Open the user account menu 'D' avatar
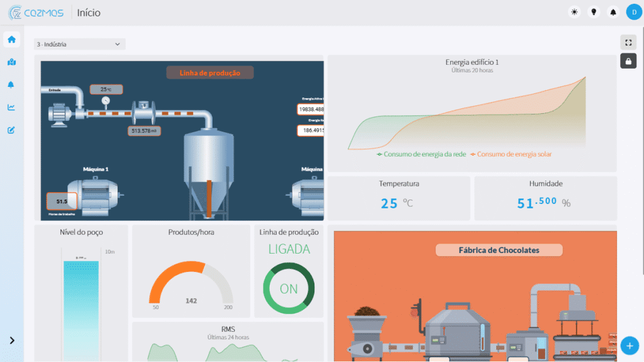Image resolution: width=644 pixels, height=362 pixels. point(632,13)
